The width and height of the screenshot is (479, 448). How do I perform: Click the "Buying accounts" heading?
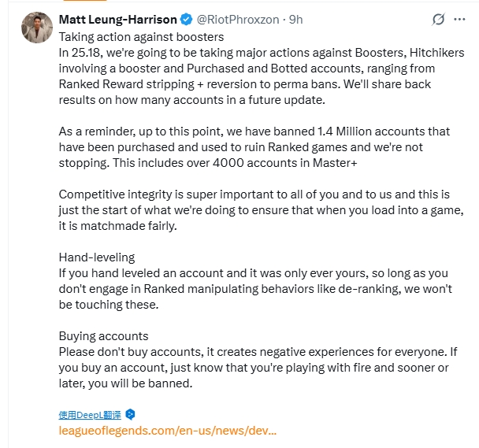tap(103, 336)
